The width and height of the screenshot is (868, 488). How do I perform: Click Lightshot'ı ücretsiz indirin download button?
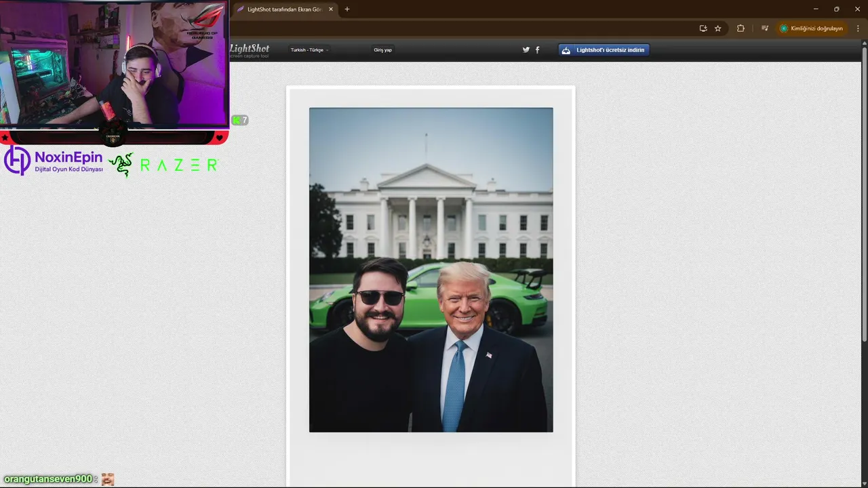[x=604, y=50]
